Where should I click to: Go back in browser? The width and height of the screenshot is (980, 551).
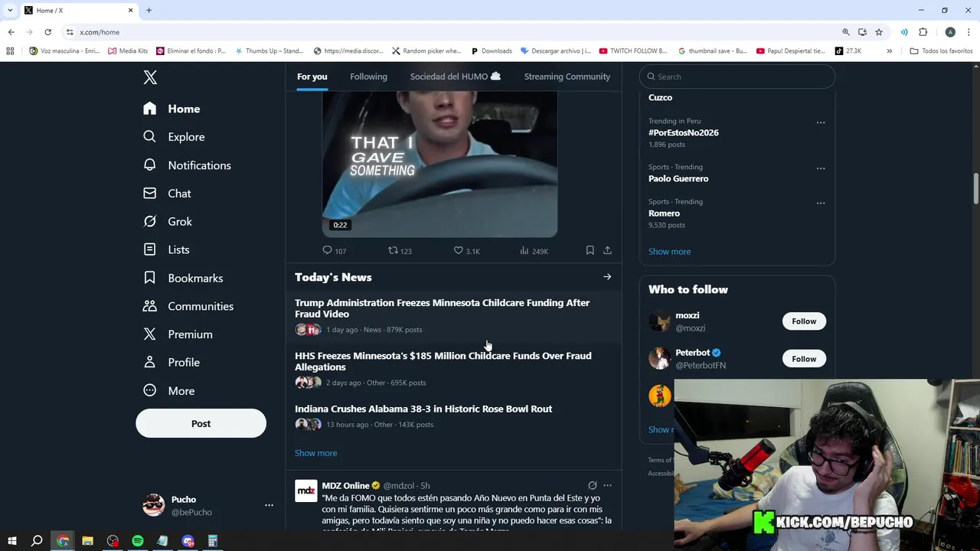coord(11,32)
